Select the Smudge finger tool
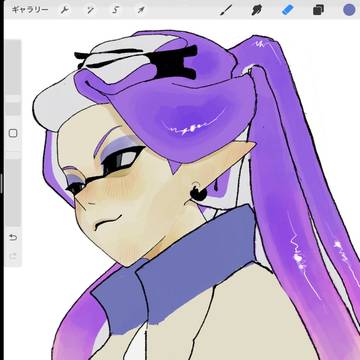The width and height of the screenshot is (360, 360). (x=256, y=10)
